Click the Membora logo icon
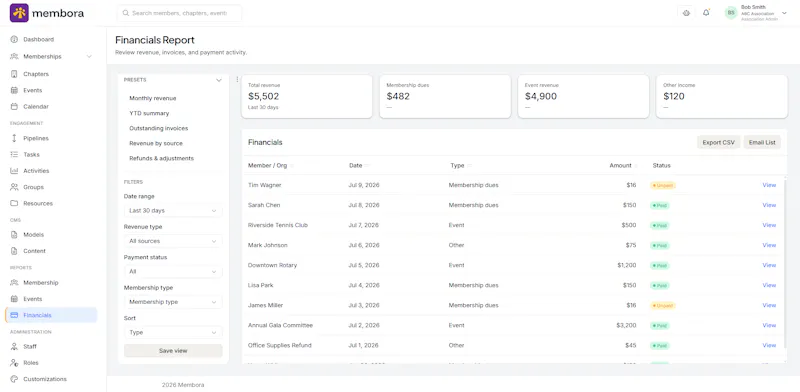The image size is (800, 392). point(19,13)
